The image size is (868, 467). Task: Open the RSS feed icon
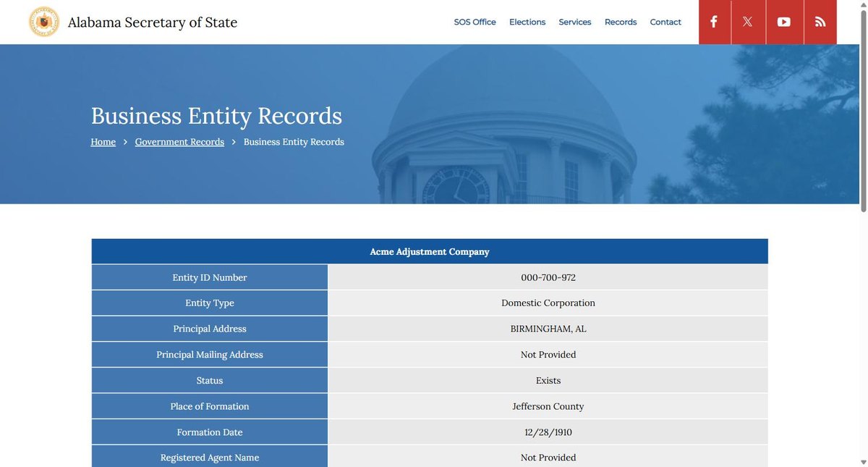point(820,22)
